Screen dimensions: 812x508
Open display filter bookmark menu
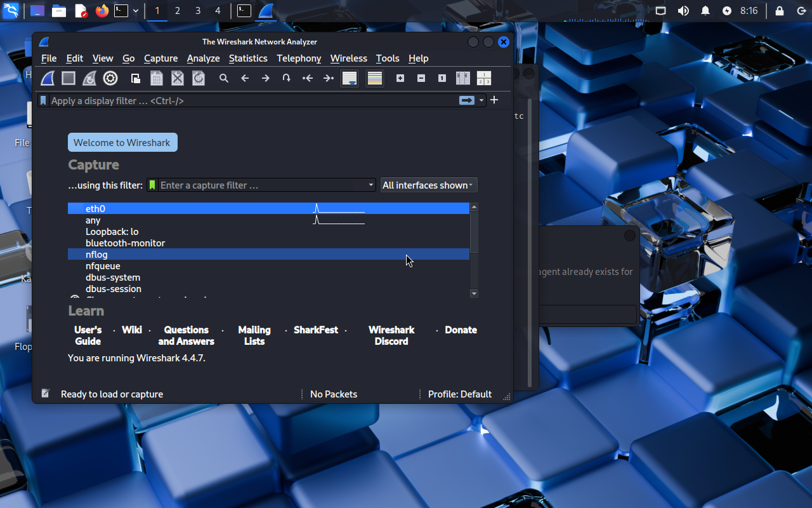pyautogui.click(x=43, y=100)
